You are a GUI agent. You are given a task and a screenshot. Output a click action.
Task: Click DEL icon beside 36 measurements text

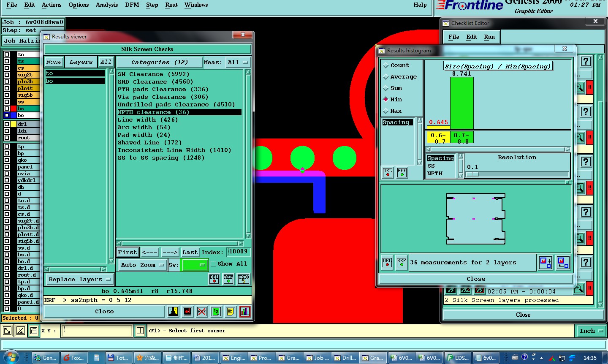(387, 263)
